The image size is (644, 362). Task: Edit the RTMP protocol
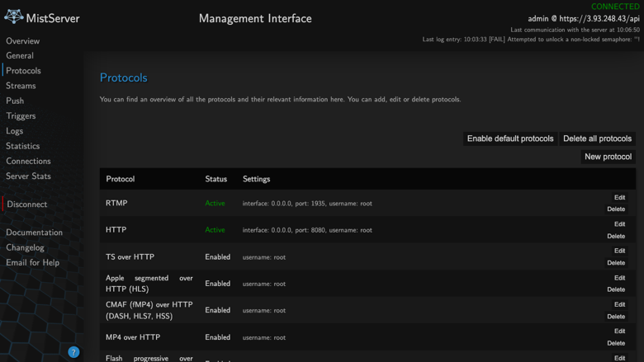[619, 197]
